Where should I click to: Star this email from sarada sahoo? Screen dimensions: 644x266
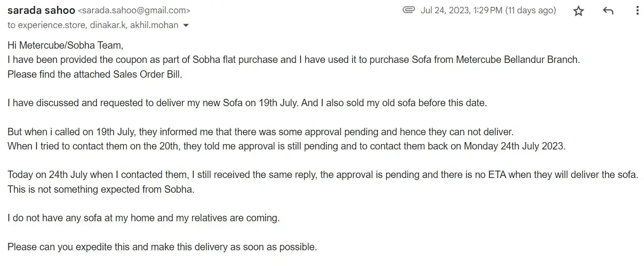tap(579, 11)
